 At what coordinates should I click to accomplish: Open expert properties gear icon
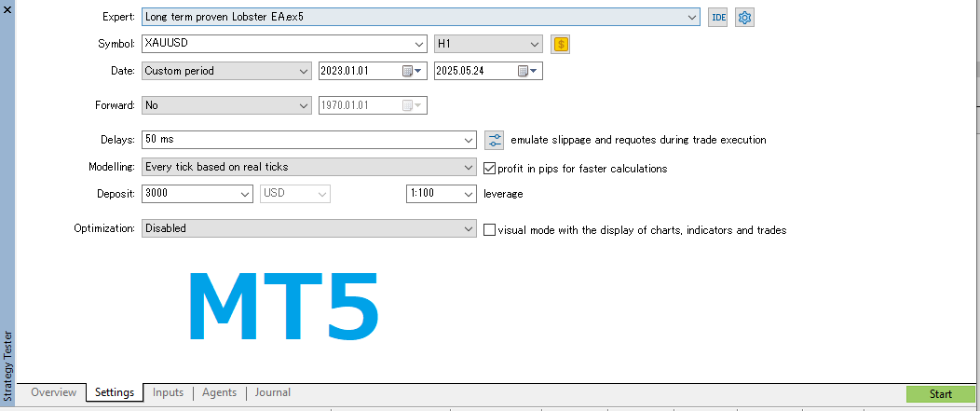744,18
